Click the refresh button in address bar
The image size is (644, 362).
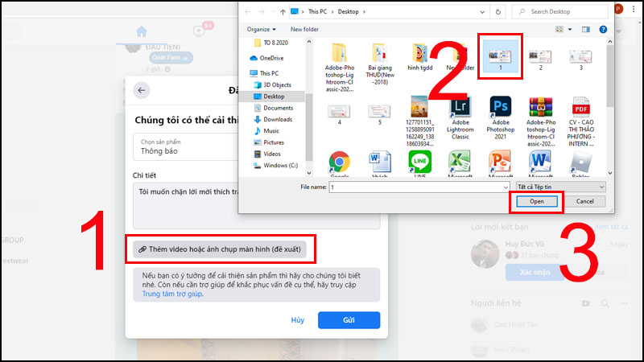pyautogui.click(x=497, y=11)
